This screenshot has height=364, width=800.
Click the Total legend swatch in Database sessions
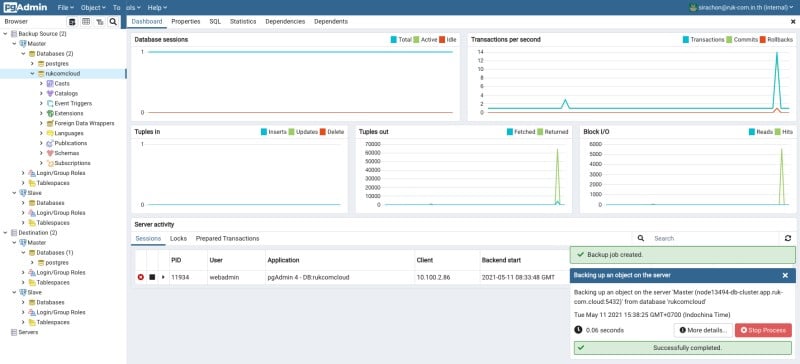pos(394,39)
